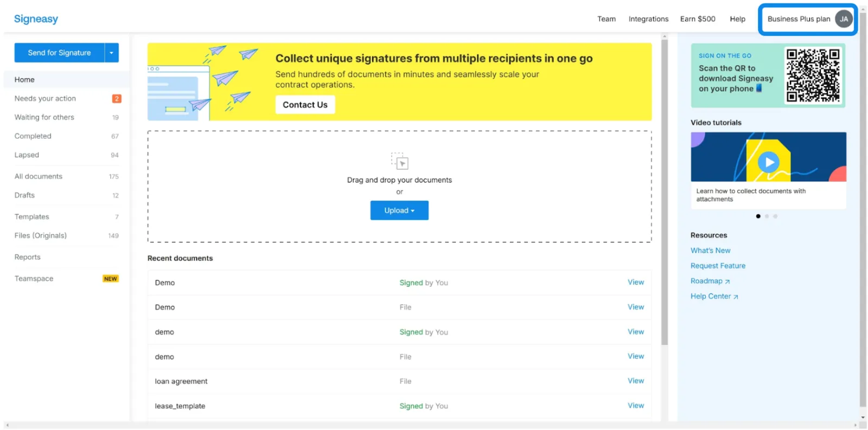Open the Help menu
The image size is (868, 430).
click(x=737, y=19)
